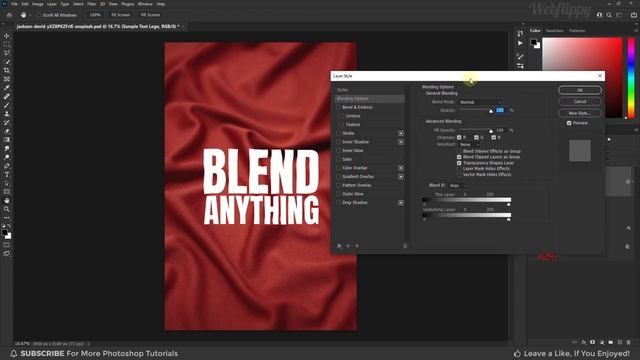Open the Knockout dropdown
The width and height of the screenshot is (640, 360).
pos(469,144)
